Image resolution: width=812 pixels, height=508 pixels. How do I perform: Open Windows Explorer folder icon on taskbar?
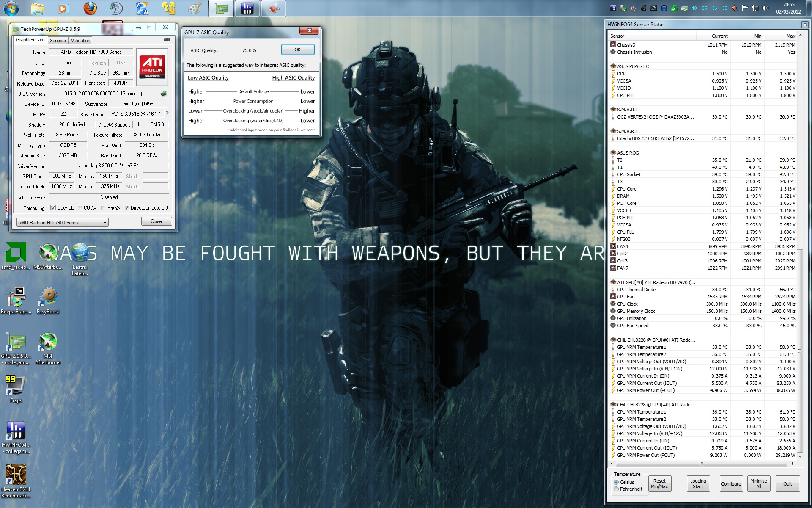point(37,8)
